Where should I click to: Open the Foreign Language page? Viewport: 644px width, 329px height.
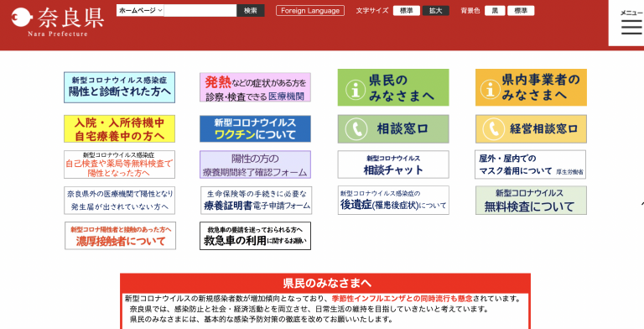310,11
